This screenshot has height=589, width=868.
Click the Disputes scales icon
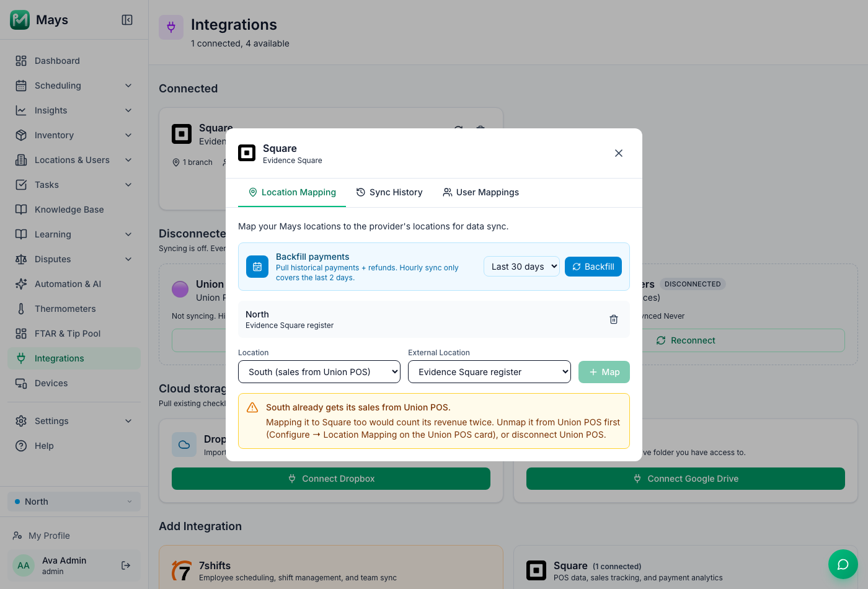point(21,259)
